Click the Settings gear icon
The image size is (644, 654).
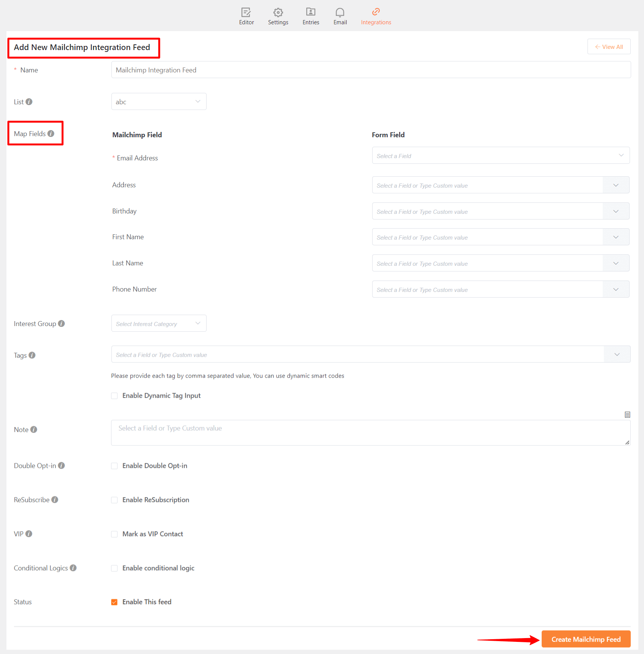[x=278, y=12]
